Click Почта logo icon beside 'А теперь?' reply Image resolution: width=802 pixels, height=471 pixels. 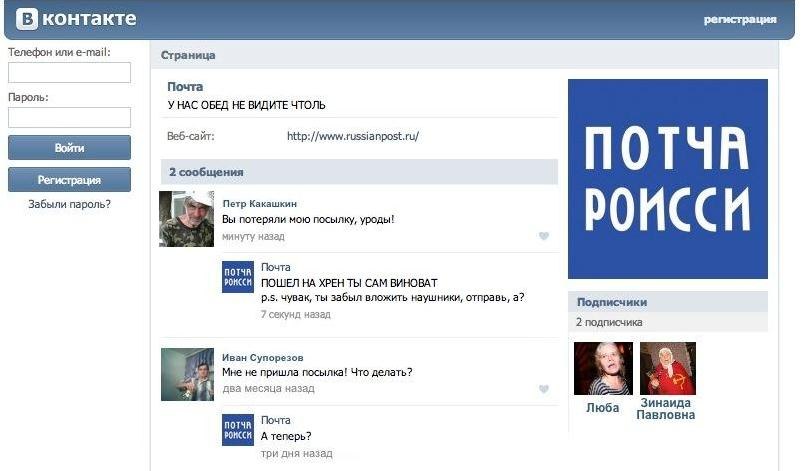[x=238, y=429]
